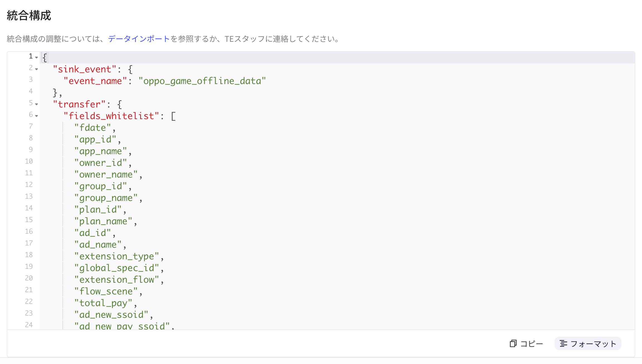642x364 pixels.
Task: Collapse the fields_whitelist array on line 6
Action: [x=37, y=116]
